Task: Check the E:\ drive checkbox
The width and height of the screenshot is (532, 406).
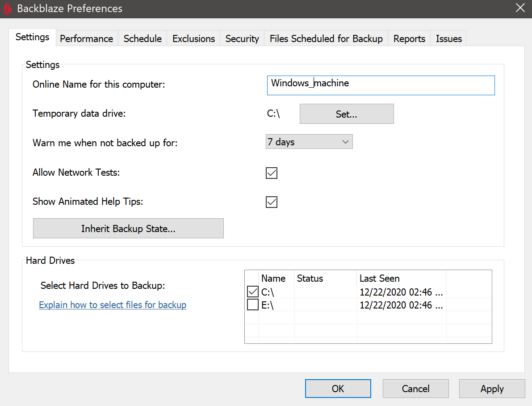Action: tap(253, 304)
